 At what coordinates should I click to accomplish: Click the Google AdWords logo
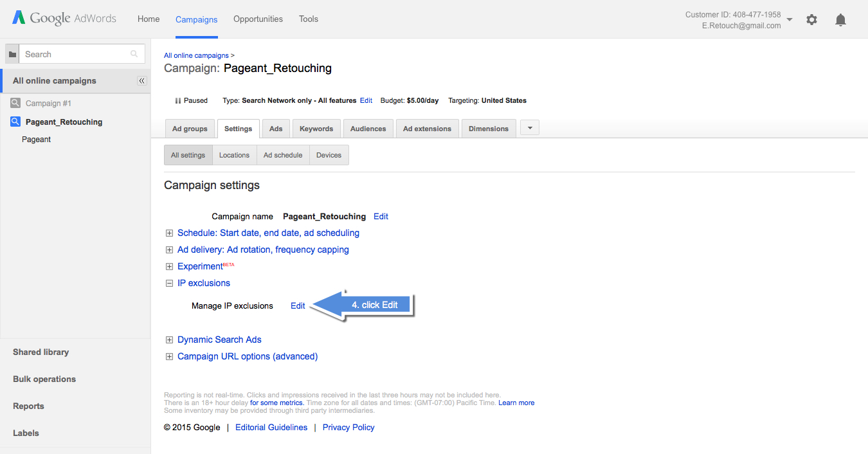point(64,18)
